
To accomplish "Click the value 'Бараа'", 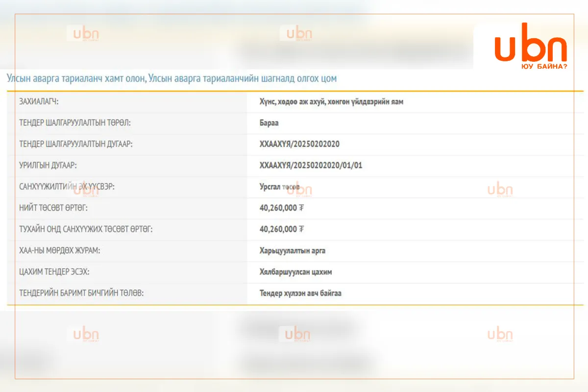I will [269, 123].
